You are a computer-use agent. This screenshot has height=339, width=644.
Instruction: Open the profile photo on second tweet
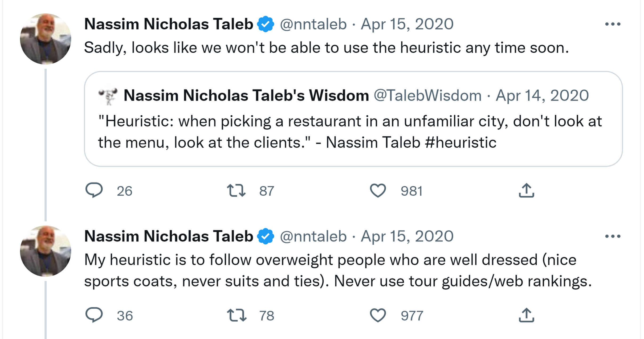[x=46, y=251]
